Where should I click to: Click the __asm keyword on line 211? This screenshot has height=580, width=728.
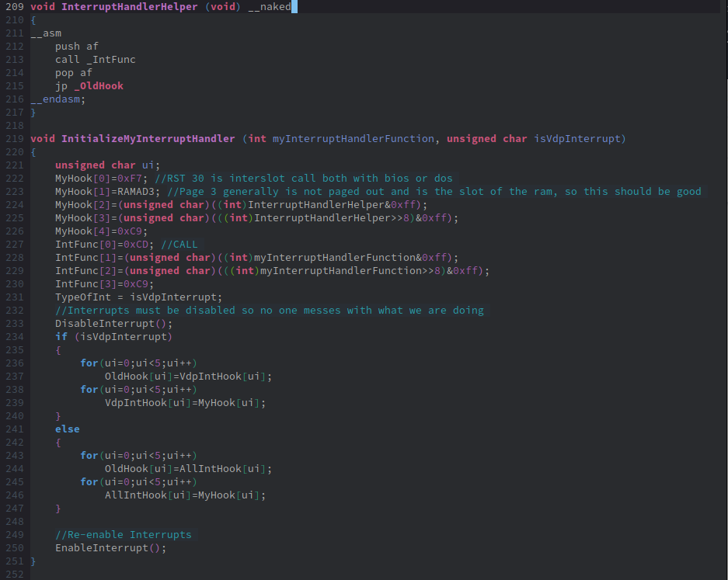pos(46,33)
